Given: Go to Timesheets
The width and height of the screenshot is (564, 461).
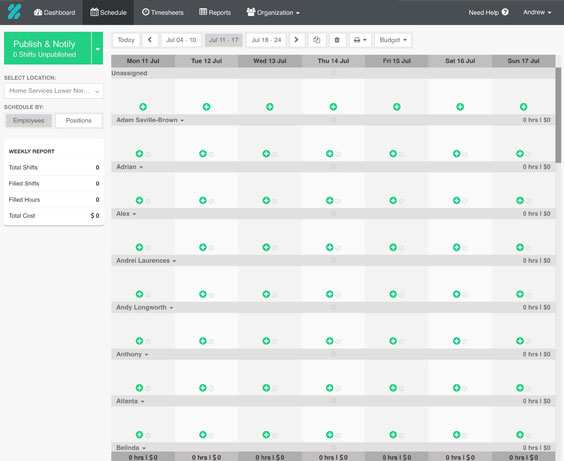Looking at the screenshot, I should tap(163, 12).
